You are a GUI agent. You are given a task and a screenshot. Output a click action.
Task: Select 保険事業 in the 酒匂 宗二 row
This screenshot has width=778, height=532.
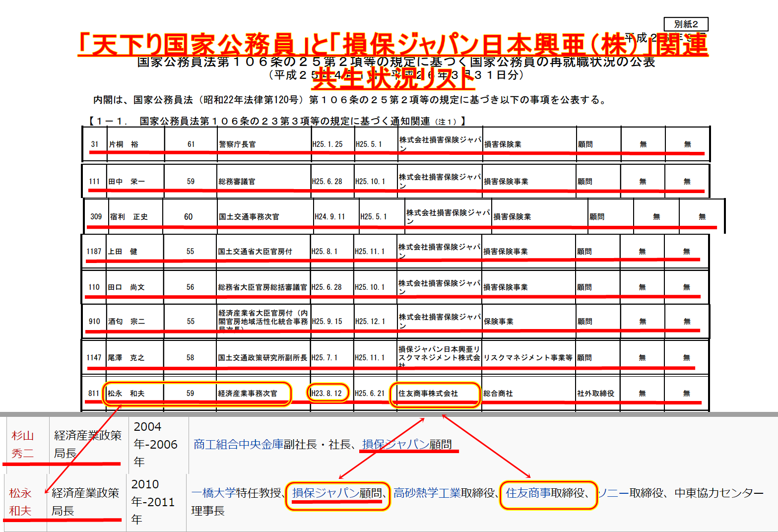(x=499, y=322)
